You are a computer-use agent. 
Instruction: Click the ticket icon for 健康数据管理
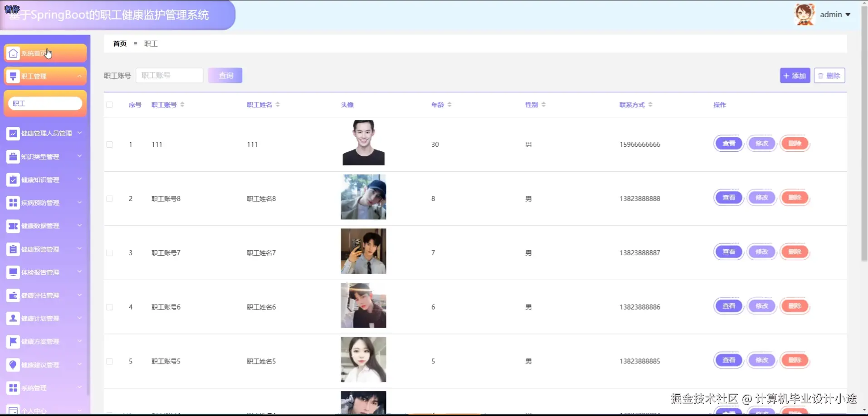click(x=13, y=226)
